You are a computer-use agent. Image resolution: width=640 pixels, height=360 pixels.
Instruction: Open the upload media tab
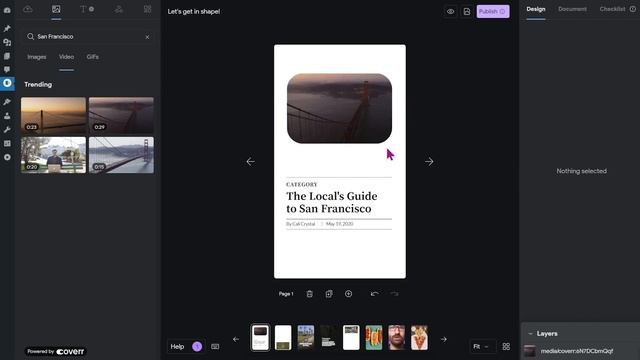28,9
